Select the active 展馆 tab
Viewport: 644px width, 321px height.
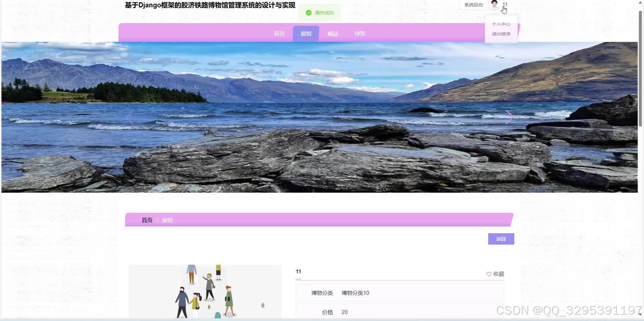(306, 34)
